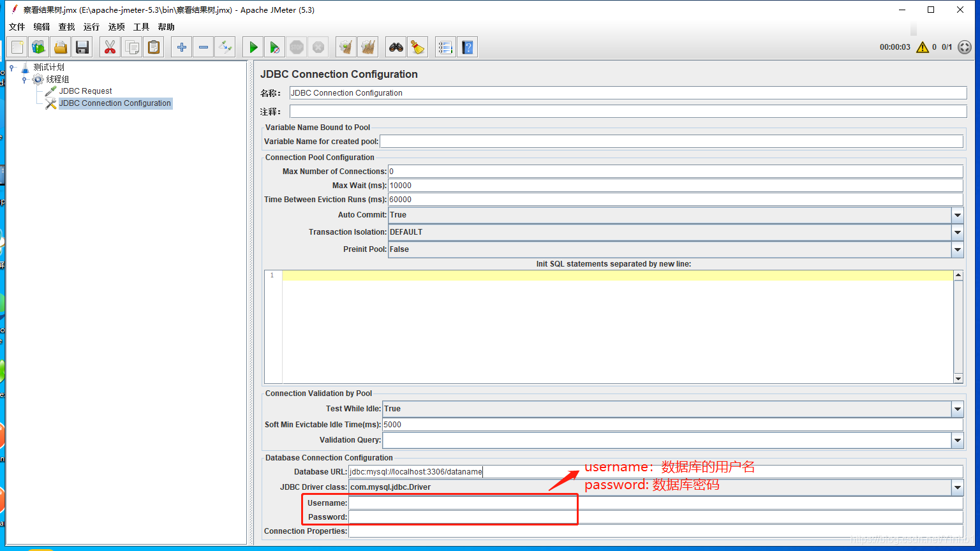Select the 线程组 tree item label
The height and width of the screenshot is (551, 980).
click(57, 79)
